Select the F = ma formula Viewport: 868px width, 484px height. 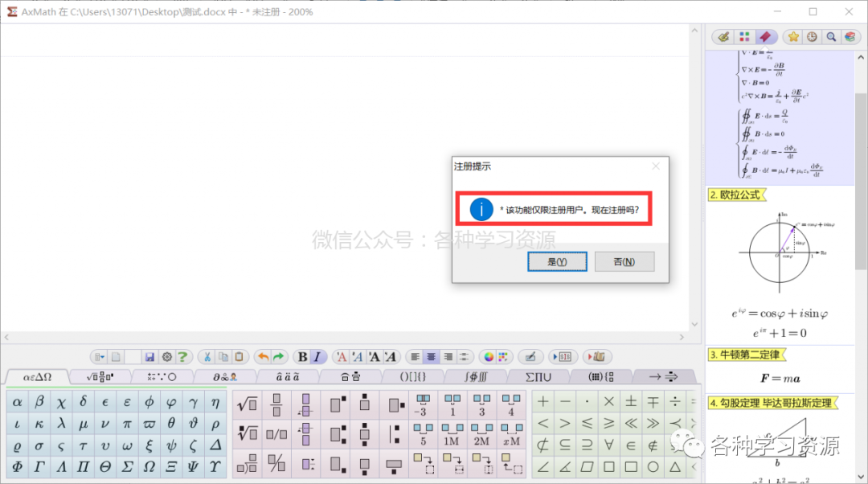[780, 378]
